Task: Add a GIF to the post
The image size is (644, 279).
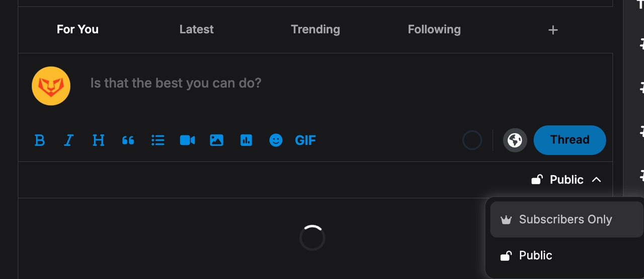Action: [305, 140]
